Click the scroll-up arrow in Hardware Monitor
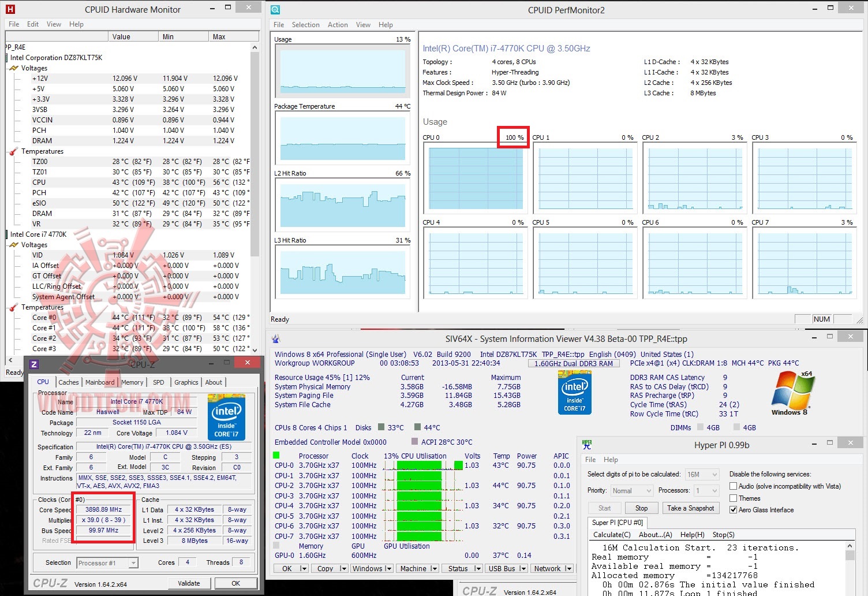868x596 pixels. [255, 47]
